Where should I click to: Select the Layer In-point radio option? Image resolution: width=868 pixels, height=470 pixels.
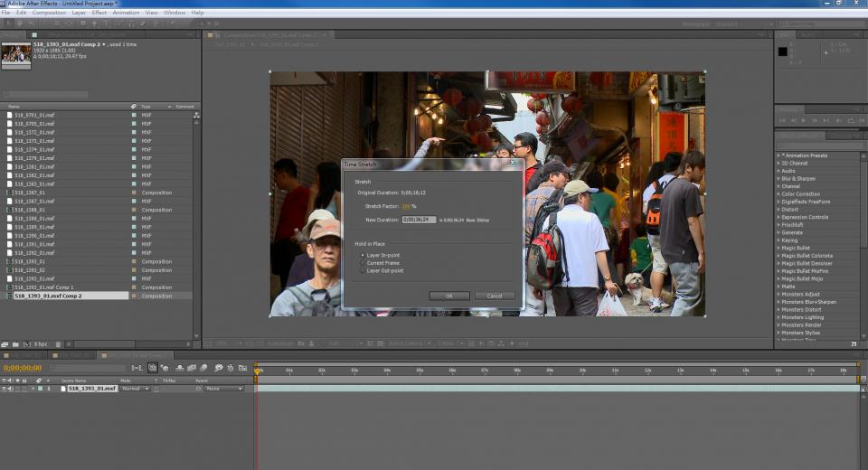363,256
